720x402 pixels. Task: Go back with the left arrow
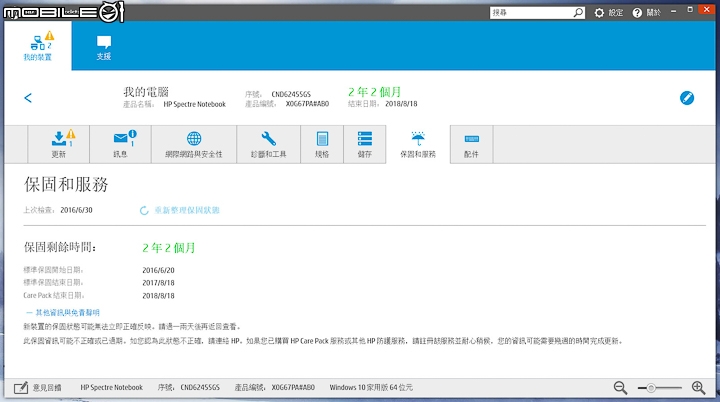coord(28,98)
